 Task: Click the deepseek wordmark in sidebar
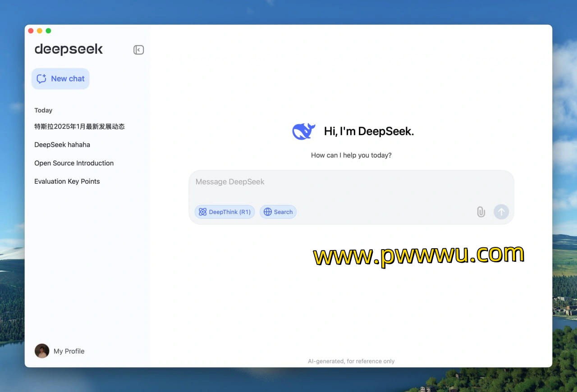point(69,50)
